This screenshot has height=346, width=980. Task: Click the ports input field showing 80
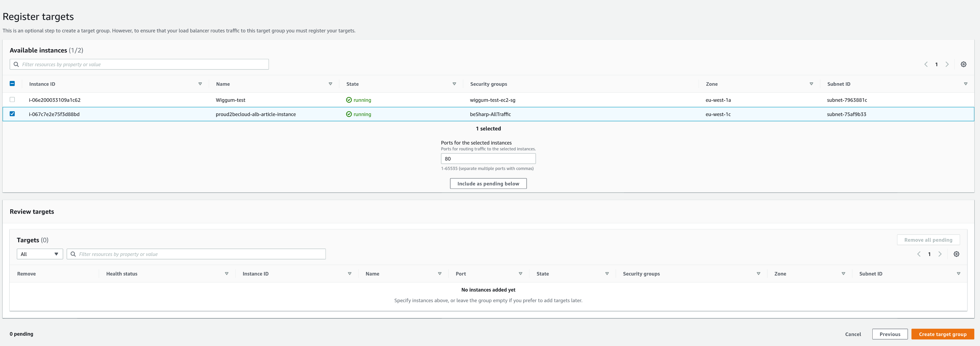click(x=488, y=159)
